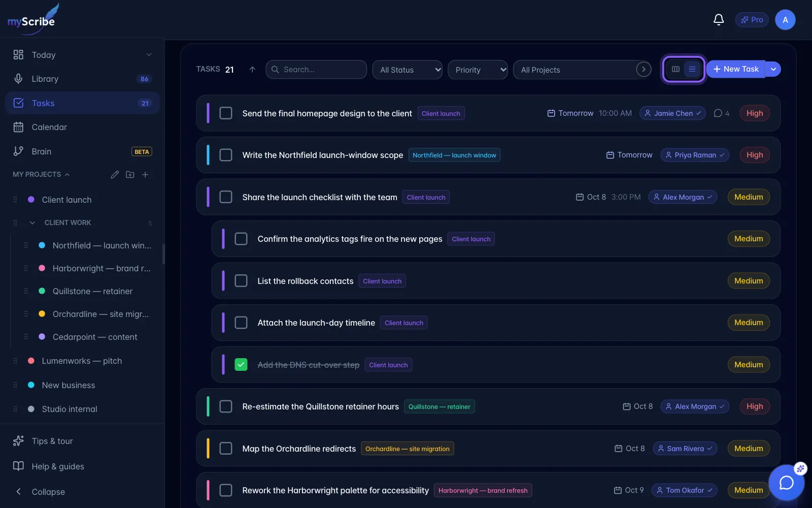Viewport: 812px width, 508px height.
Task: Click the user avatar "A"
Action: 785,20
